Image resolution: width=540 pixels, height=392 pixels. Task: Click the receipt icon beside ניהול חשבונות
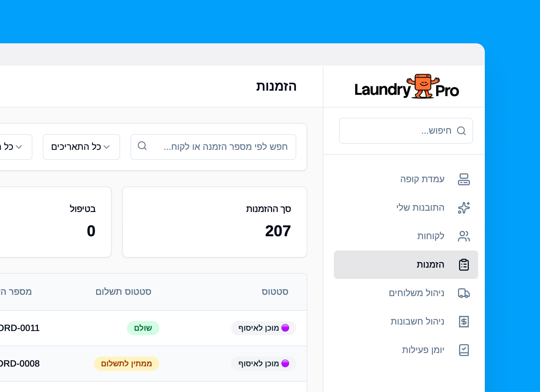pyautogui.click(x=464, y=321)
